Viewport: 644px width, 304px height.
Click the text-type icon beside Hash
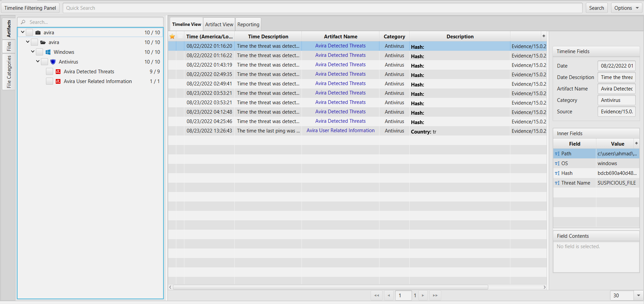[557, 173]
